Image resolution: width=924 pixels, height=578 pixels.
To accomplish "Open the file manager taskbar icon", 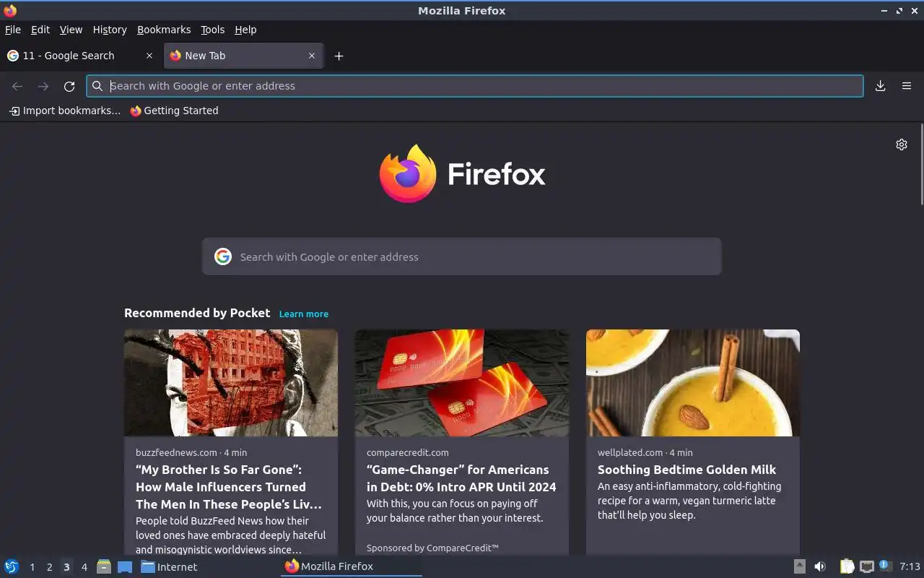I will pos(104,566).
